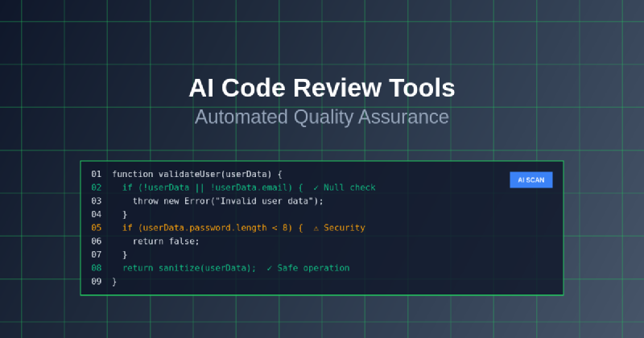Select the orange Security warning label
644x338 pixels.
pyautogui.click(x=344, y=228)
